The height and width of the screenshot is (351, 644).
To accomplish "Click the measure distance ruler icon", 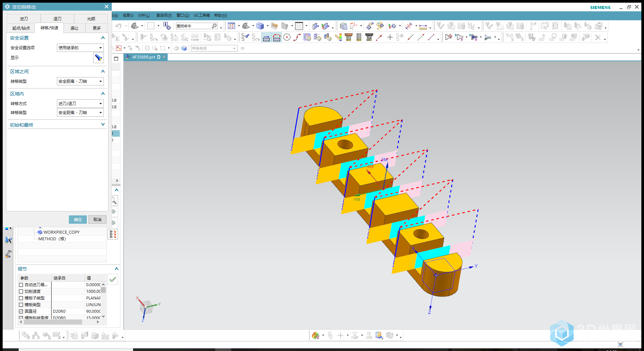I will pyautogui.click(x=423, y=26).
